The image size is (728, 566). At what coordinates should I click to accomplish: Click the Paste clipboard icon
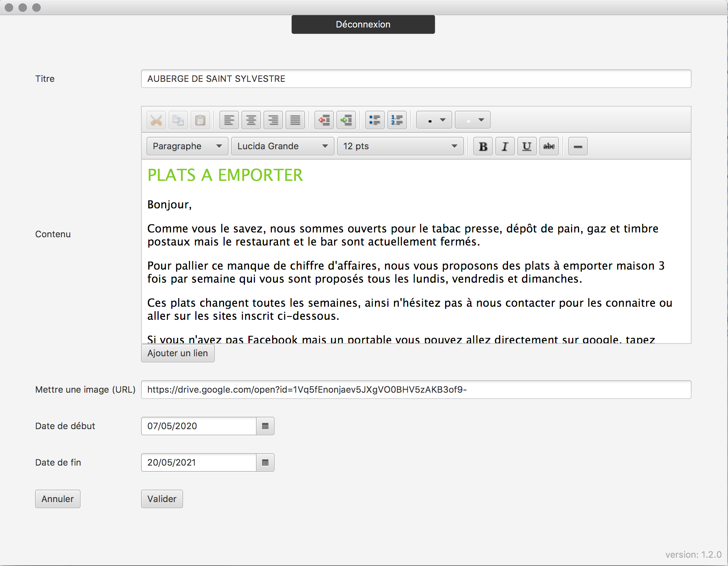click(200, 120)
